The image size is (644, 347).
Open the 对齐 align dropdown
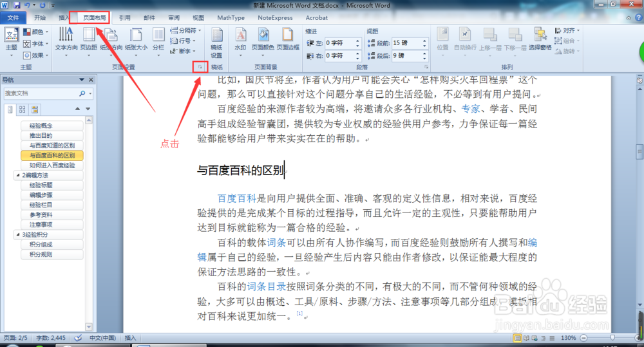tap(567, 31)
